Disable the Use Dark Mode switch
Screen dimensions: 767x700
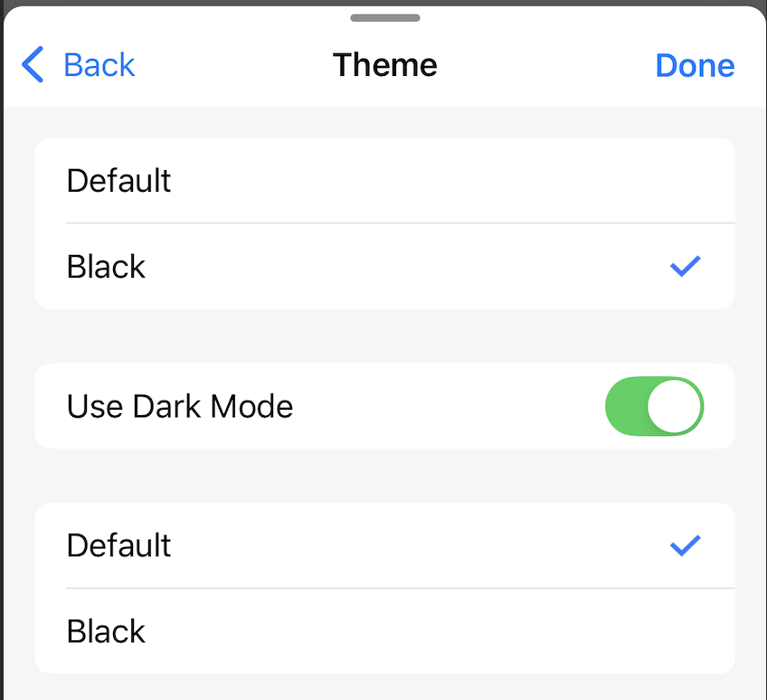654,406
